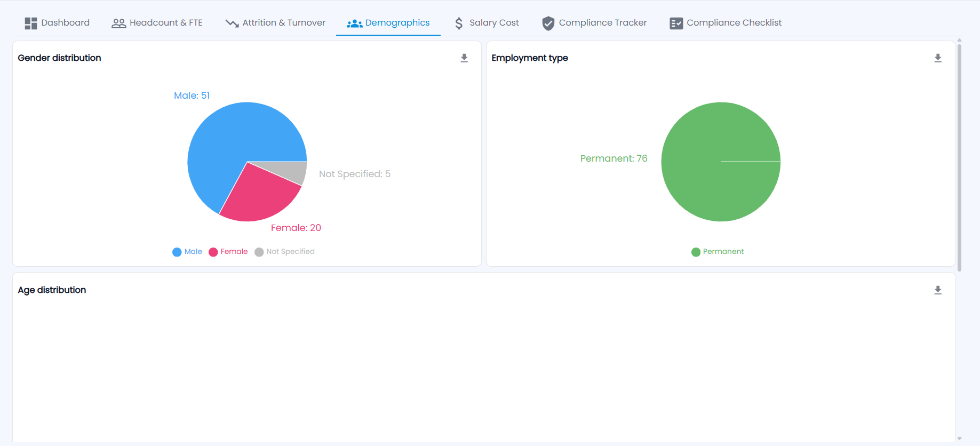Click the Dashboard grid icon
Image resolution: width=980 pixels, height=446 pixels.
31,23
